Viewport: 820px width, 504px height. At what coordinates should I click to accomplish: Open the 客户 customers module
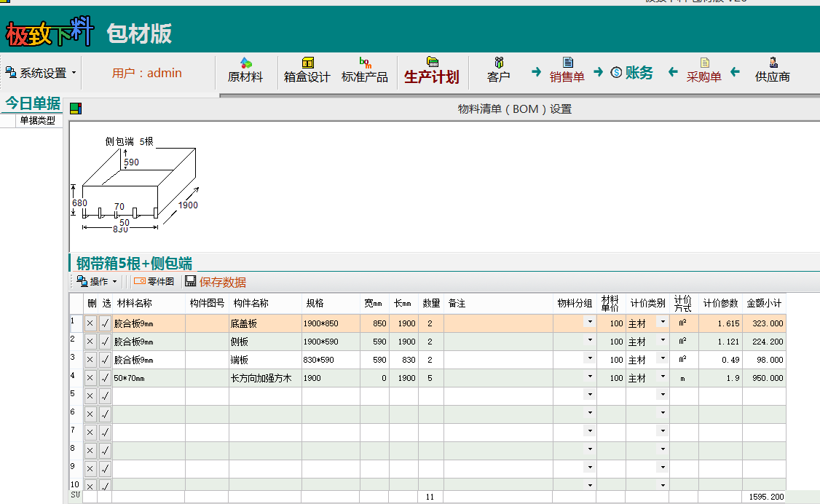(498, 71)
